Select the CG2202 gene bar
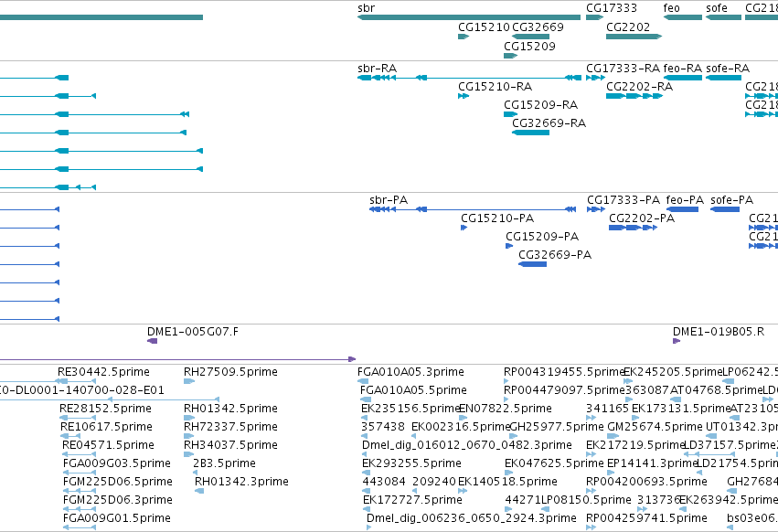 (634, 37)
